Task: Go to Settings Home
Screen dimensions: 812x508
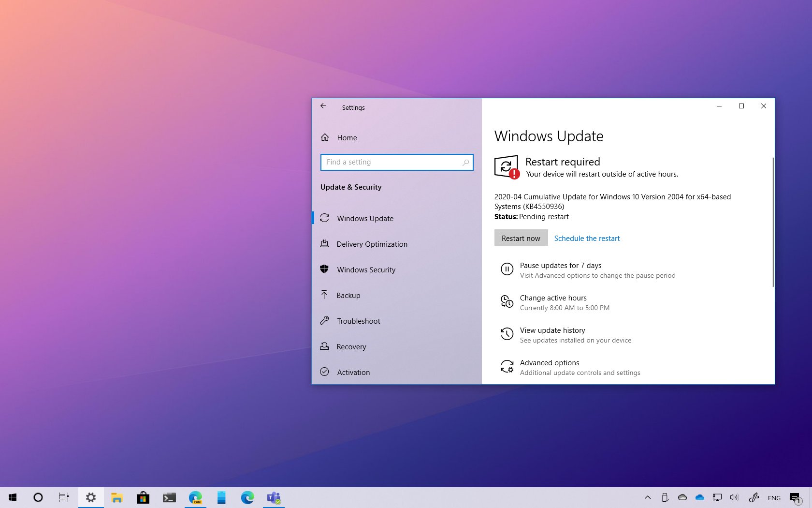Action: tap(346, 137)
